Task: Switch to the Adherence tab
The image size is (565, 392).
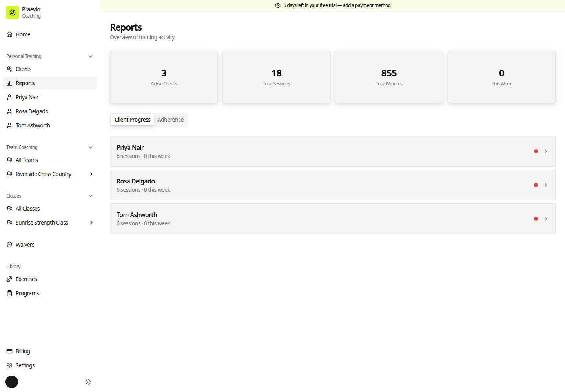Action: point(170,120)
